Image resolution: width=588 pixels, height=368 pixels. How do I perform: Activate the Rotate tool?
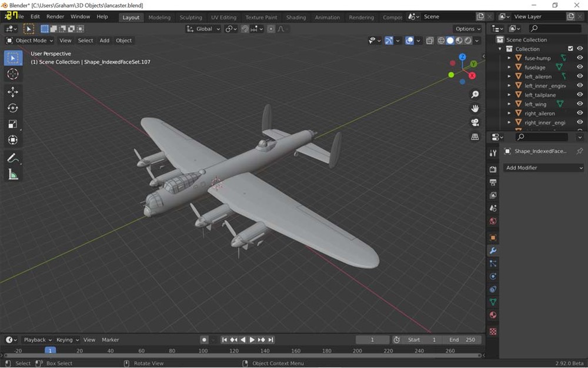(13, 108)
